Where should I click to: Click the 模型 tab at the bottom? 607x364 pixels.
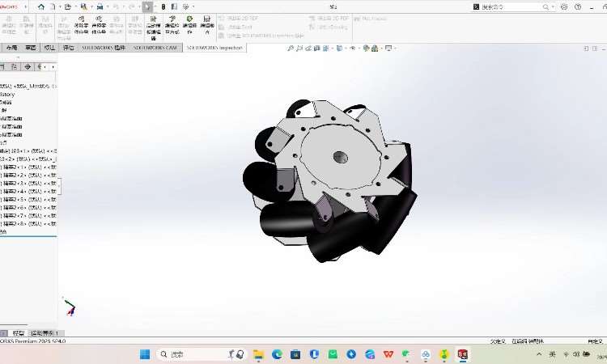point(18,333)
